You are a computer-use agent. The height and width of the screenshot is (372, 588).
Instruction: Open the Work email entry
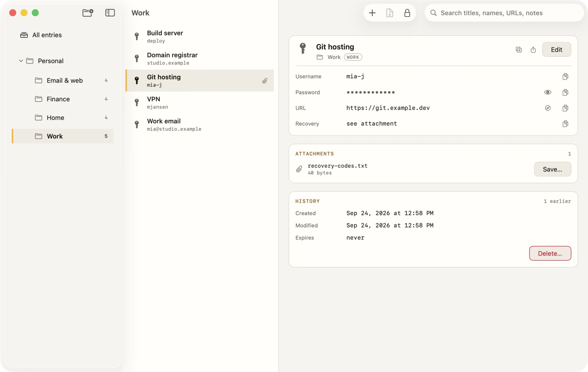click(x=200, y=124)
